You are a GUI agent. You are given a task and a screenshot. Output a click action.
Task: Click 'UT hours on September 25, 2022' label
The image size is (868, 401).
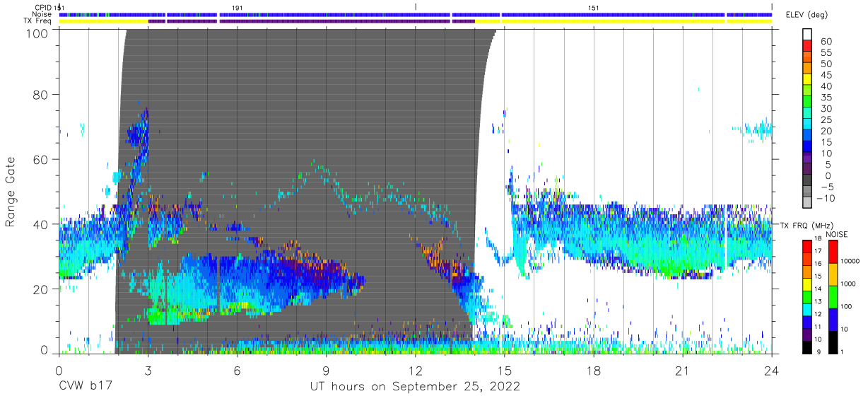415,387
